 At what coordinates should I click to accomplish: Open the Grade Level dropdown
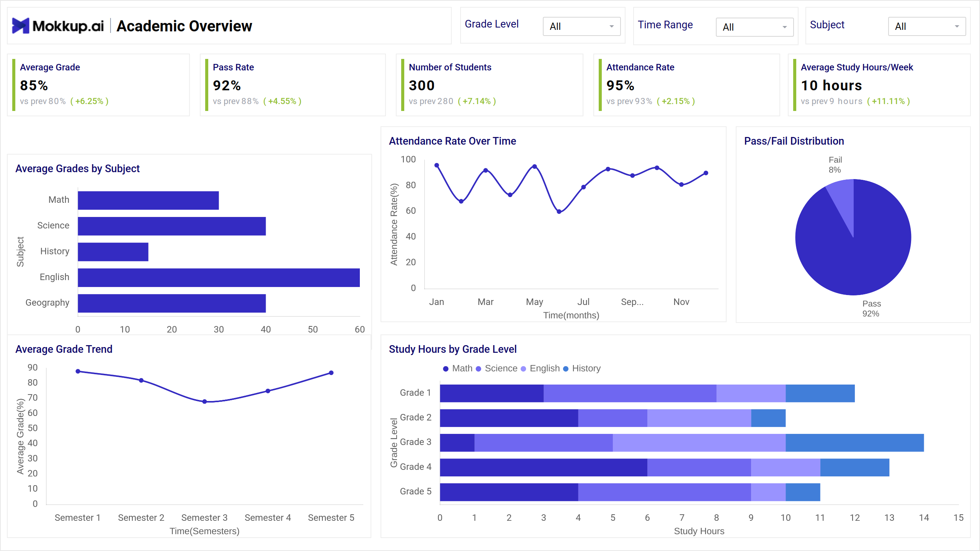click(x=581, y=26)
